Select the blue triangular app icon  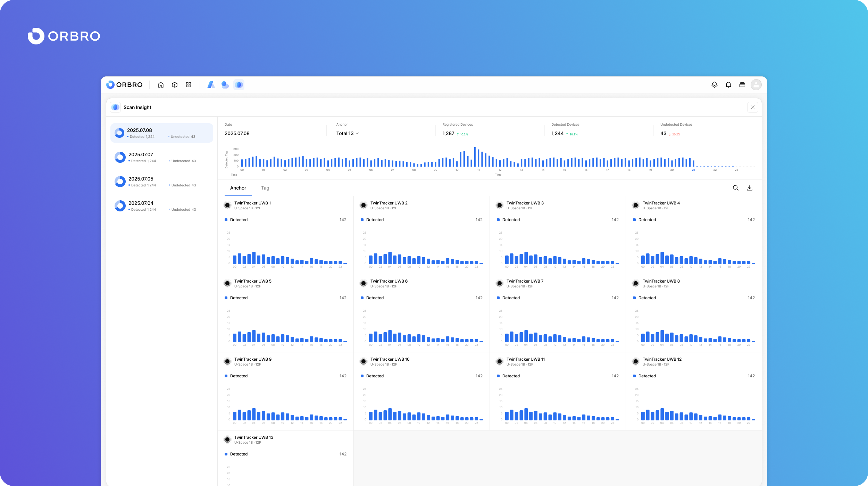tap(211, 85)
